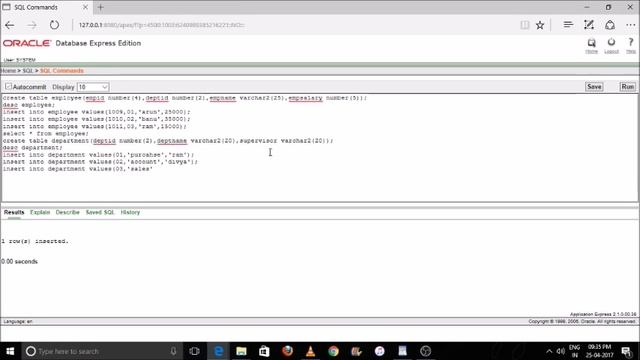Viewport: 640px width, 360px height.
Task: Close the SQL Commands browser tab
Action: point(85,7)
